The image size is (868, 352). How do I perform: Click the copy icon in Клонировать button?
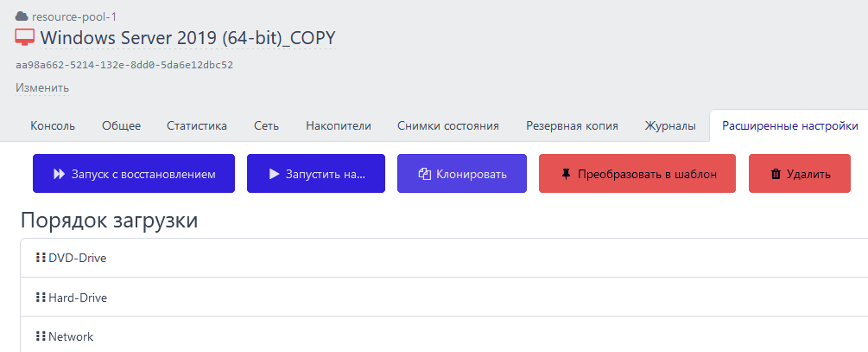point(424,174)
